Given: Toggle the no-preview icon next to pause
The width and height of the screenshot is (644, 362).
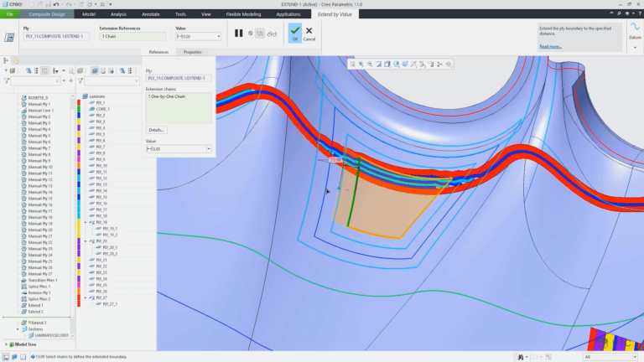Looking at the screenshot, I should [x=250, y=34].
